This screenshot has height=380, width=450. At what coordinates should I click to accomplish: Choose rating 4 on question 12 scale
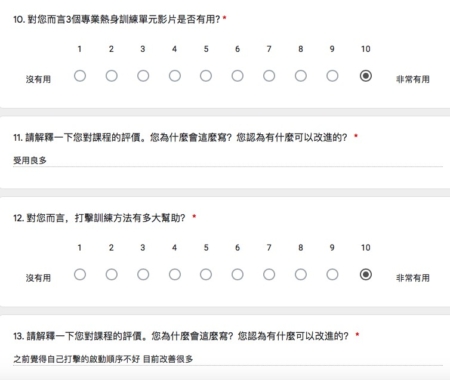[x=175, y=275]
